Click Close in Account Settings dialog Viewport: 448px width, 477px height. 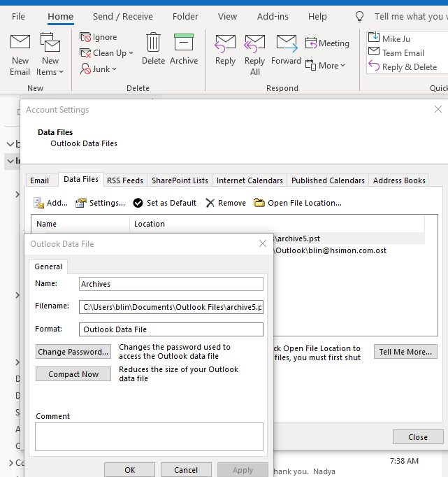click(x=418, y=437)
